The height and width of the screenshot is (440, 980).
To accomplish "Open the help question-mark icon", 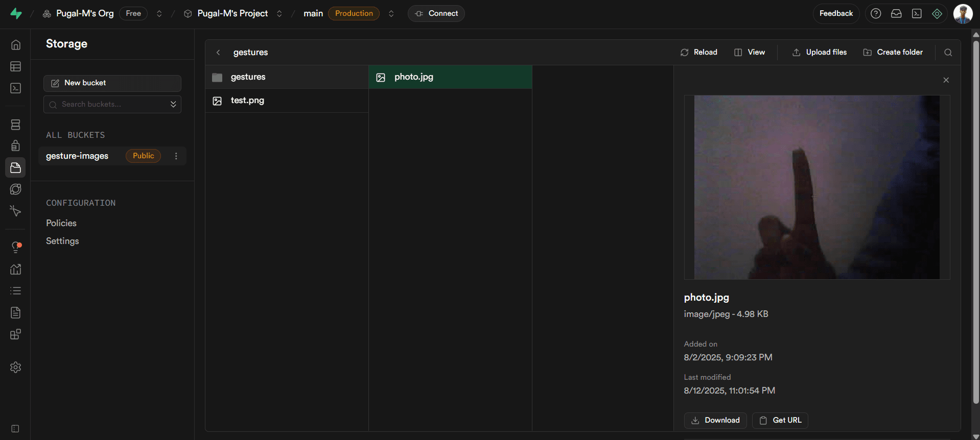I will tap(876, 14).
